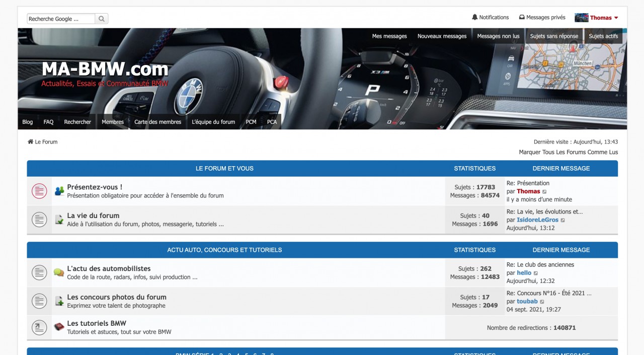This screenshot has height=355, width=644.
Task: Open Re: La vie, les évolutions et... message
Action: click(x=544, y=212)
